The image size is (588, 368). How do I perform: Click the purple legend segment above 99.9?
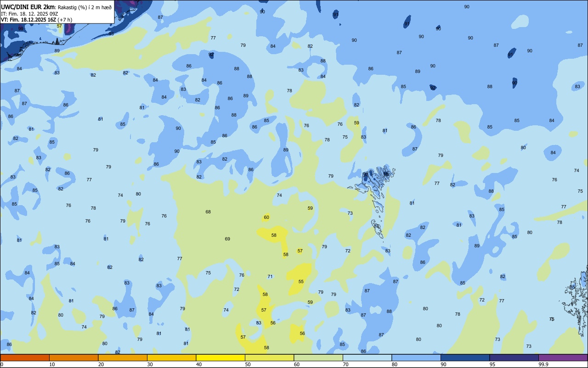pyautogui.click(x=563, y=357)
